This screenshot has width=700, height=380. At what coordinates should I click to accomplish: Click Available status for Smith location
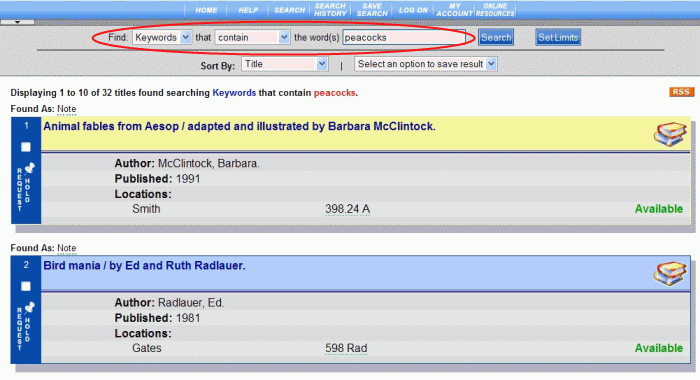[659, 209]
